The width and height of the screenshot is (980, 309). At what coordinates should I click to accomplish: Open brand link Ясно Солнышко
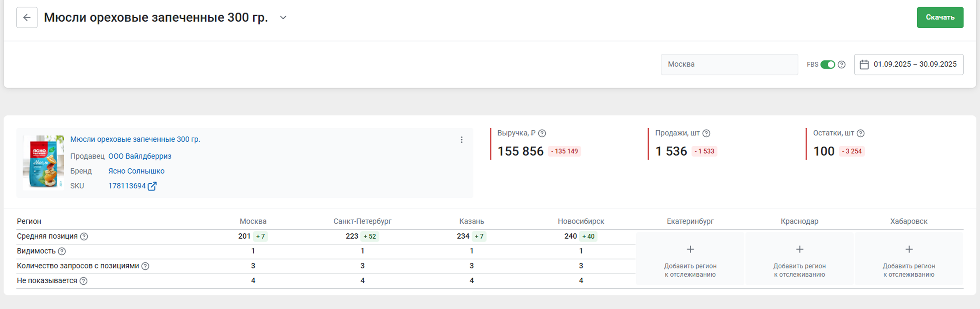136,171
